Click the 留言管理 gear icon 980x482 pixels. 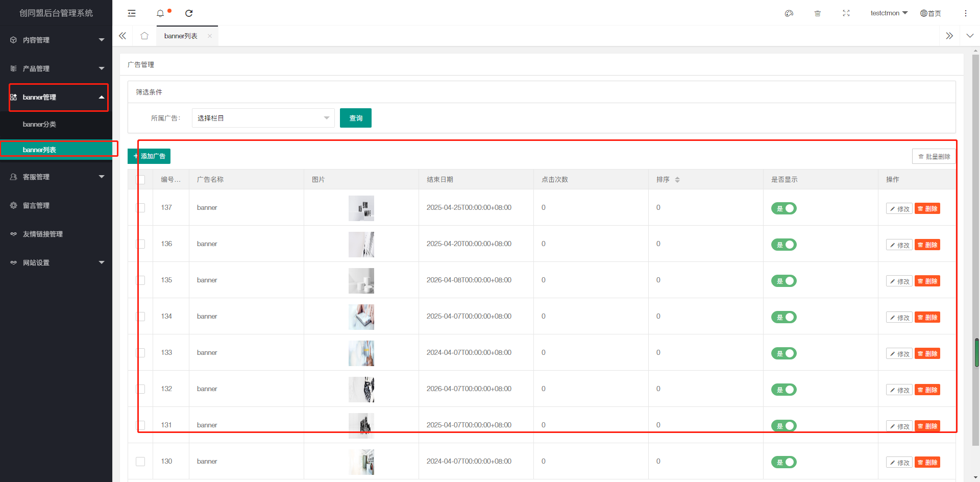point(13,205)
